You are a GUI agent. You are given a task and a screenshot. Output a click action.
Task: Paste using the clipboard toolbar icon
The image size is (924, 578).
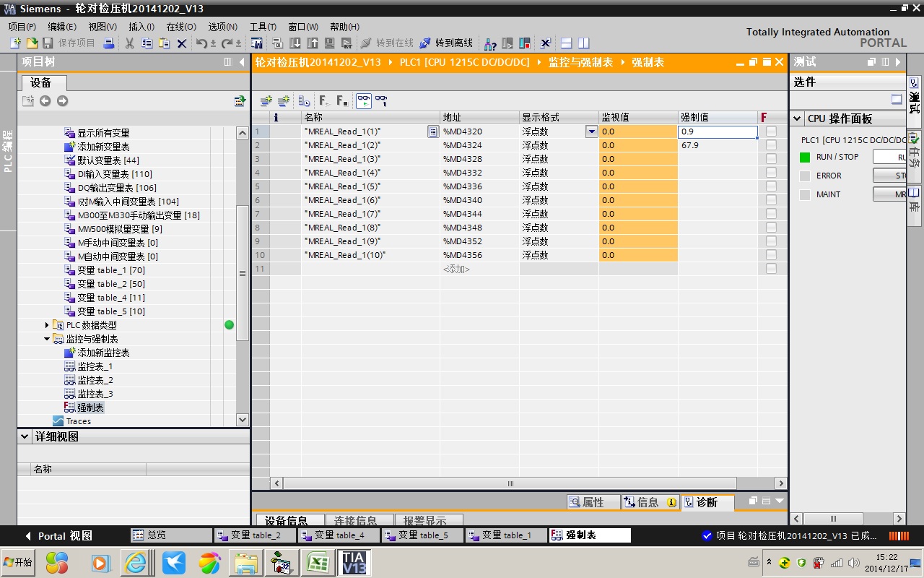coord(164,43)
